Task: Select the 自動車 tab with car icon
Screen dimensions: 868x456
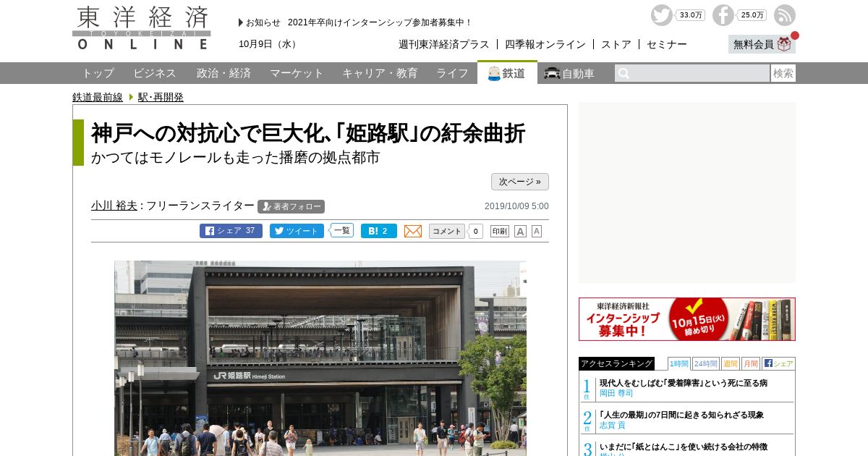Action: click(569, 73)
